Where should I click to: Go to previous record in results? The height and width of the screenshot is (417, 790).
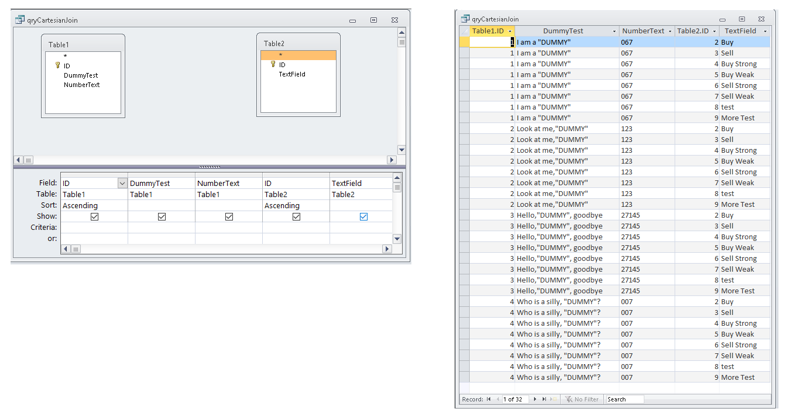498,399
